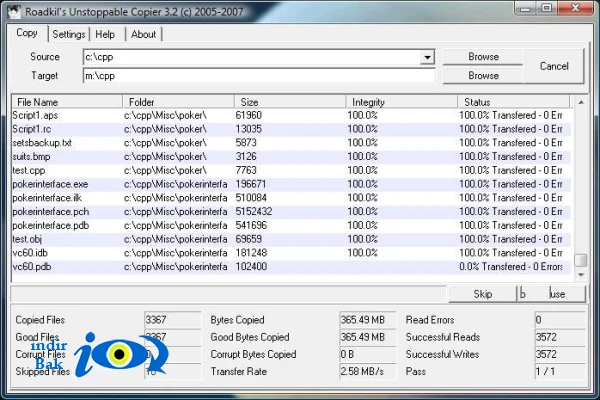Click the size value 5152432
Image resolution: width=600 pixels, height=400 pixels.
254,212
